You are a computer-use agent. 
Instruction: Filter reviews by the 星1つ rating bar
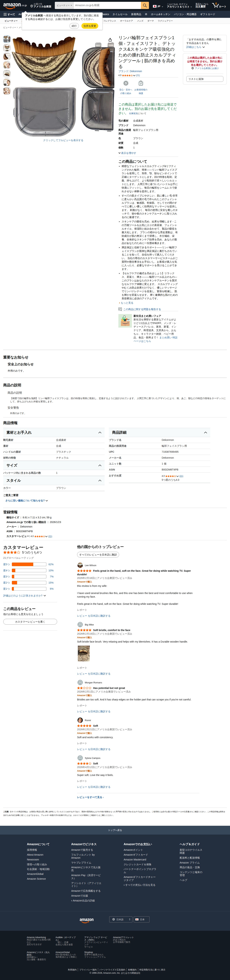click(x=29, y=589)
